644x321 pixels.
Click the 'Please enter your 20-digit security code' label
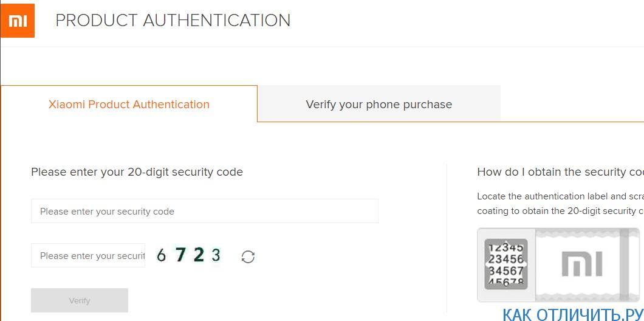(x=137, y=172)
